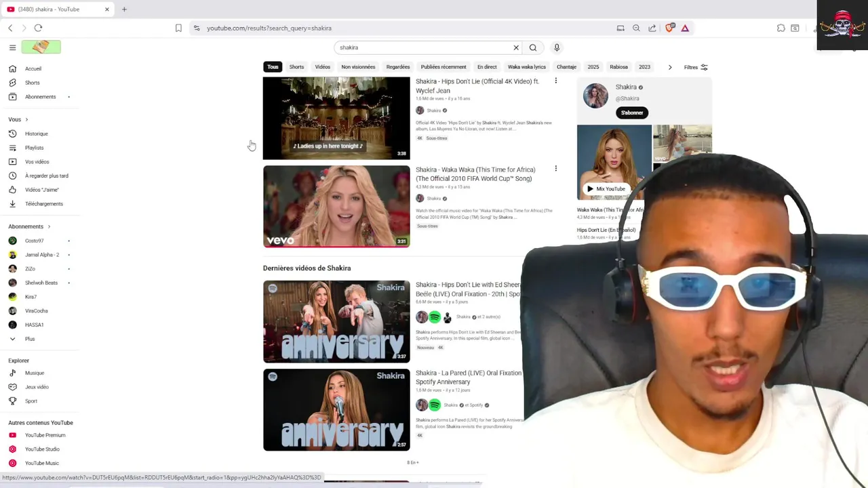The width and height of the screenshot is (868, 488).
Task: Open the Filtres filter options
Action: pyautogui.click(x=696, y=67)
